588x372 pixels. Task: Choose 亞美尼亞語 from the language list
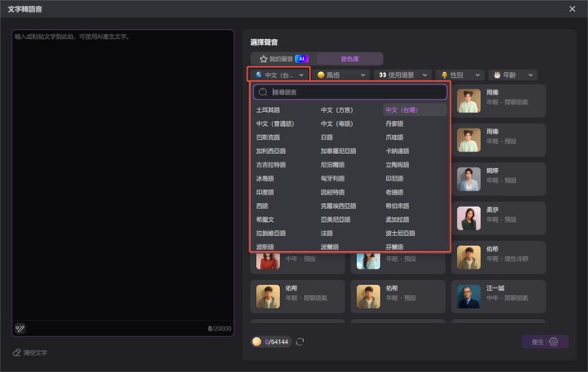pos(335,220)
